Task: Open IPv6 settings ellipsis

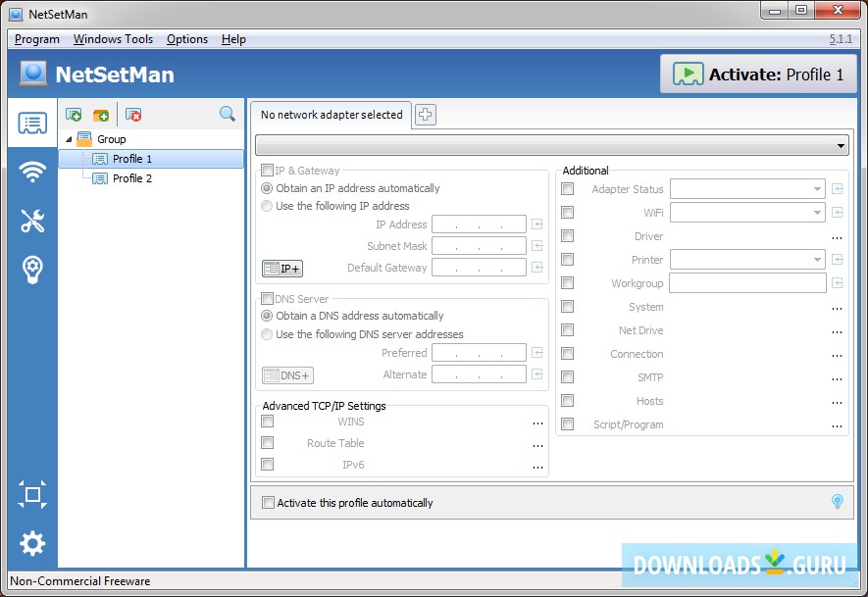Action: 537,466
